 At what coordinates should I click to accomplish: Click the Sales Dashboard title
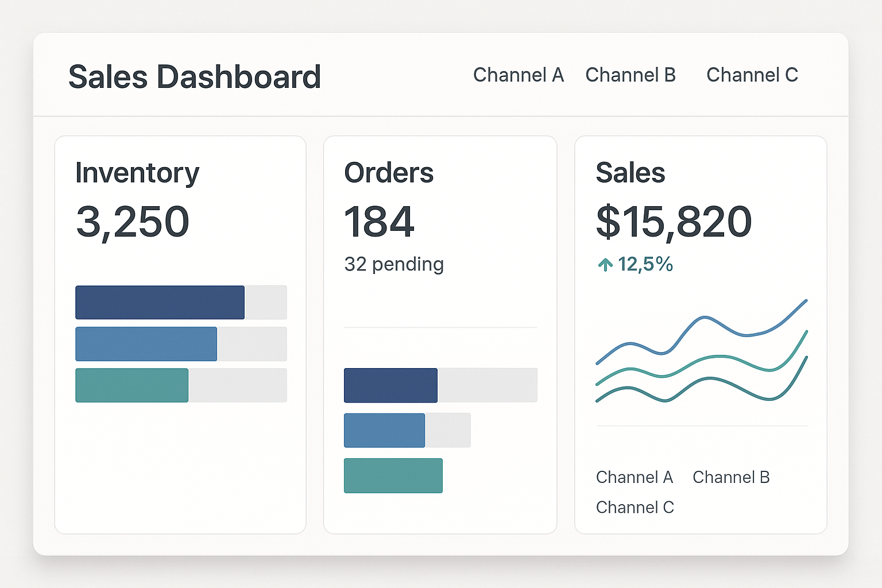[x=194, y=76]
